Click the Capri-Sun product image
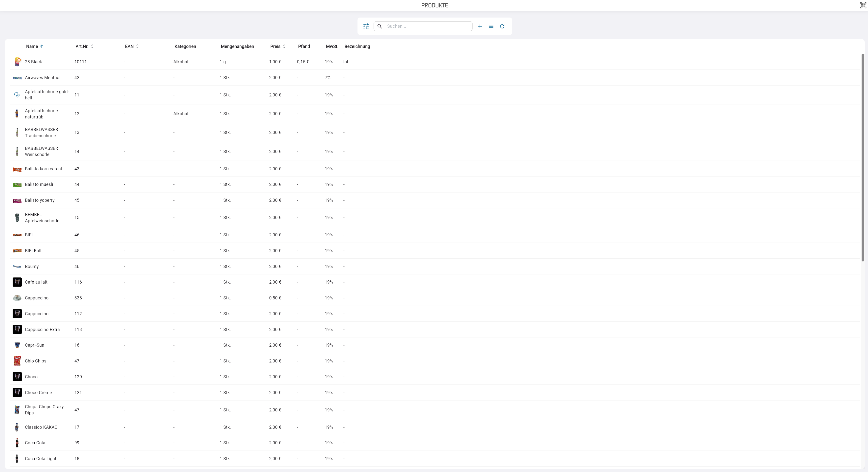 (x=17, y=345)
